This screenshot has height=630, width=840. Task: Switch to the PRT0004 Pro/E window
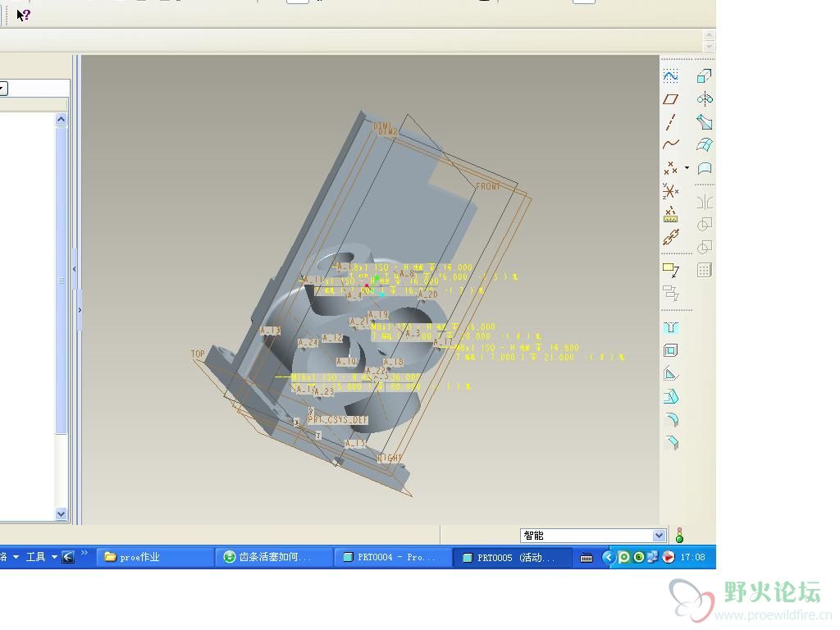(391, 557)
